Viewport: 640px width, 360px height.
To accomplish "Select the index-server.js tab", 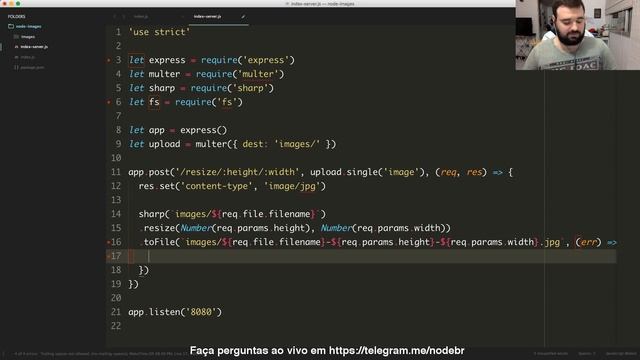I will coord(207,17).
